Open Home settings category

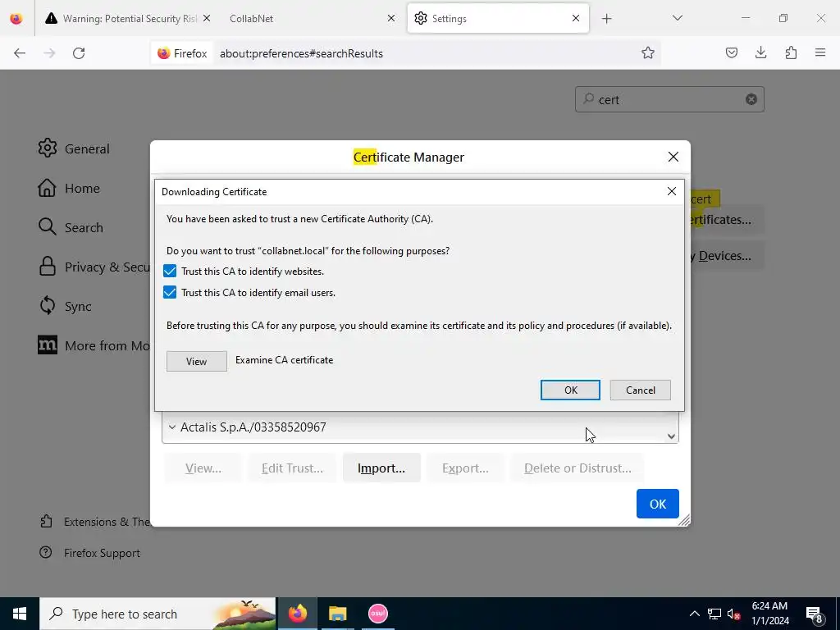[69, 188]
